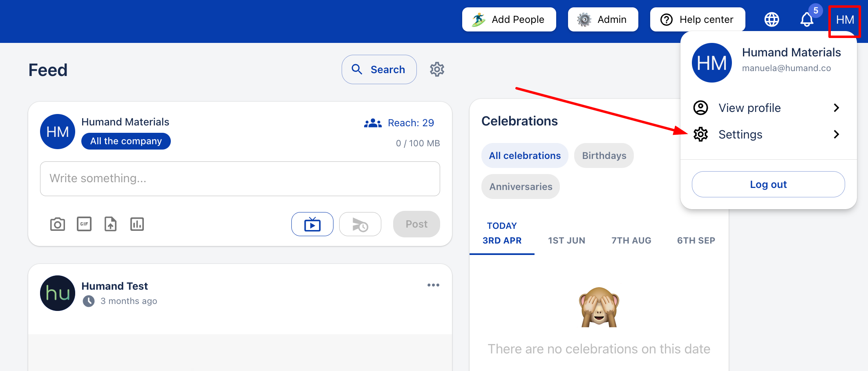This screenshot has width=868, height=371.
Task: Change audience from All the company
Action: point(126,141)
